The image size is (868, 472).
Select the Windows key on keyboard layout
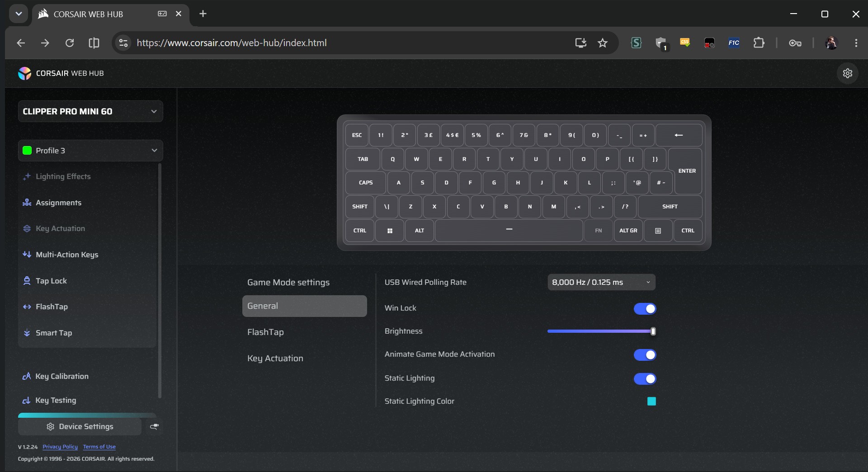coord(390,231)
